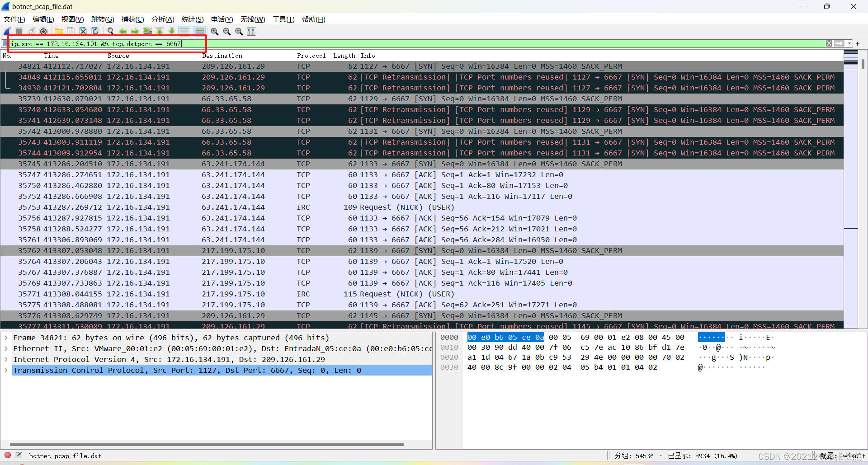Image resolution: width=868 pixels, height=465 pixels.
Task: Close the capture file icon
Action: [x=83, y=31]
